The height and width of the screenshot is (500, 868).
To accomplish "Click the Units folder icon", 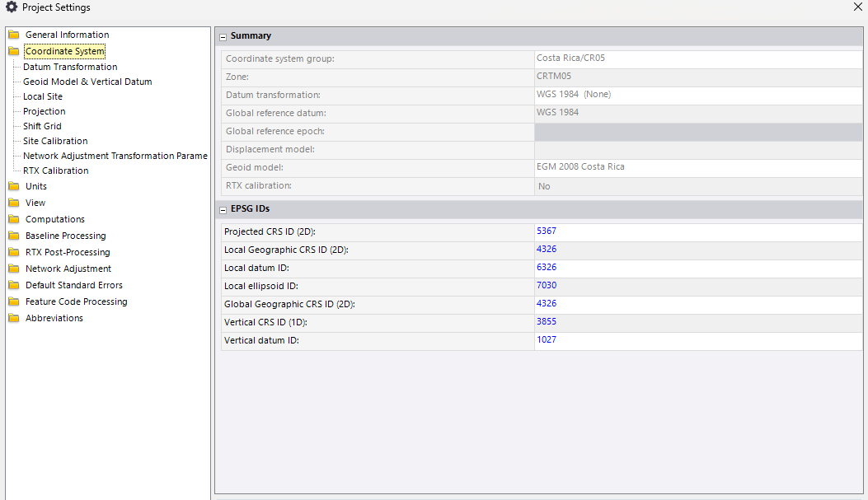I will tap(14, 186).
